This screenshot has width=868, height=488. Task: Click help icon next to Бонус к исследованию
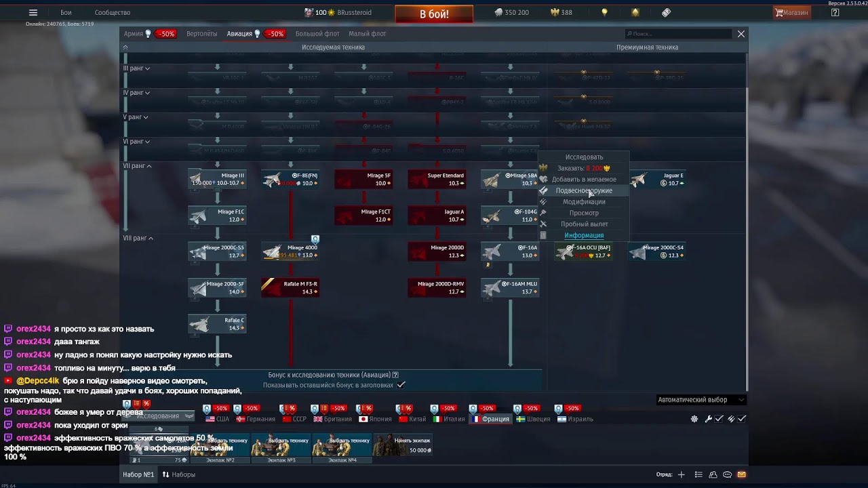(395, 375)
